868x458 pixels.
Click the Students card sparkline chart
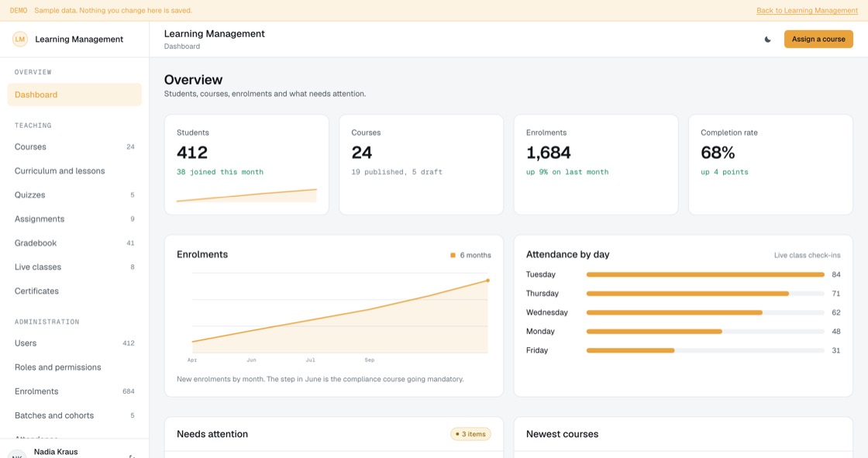[x=246, y=195]
